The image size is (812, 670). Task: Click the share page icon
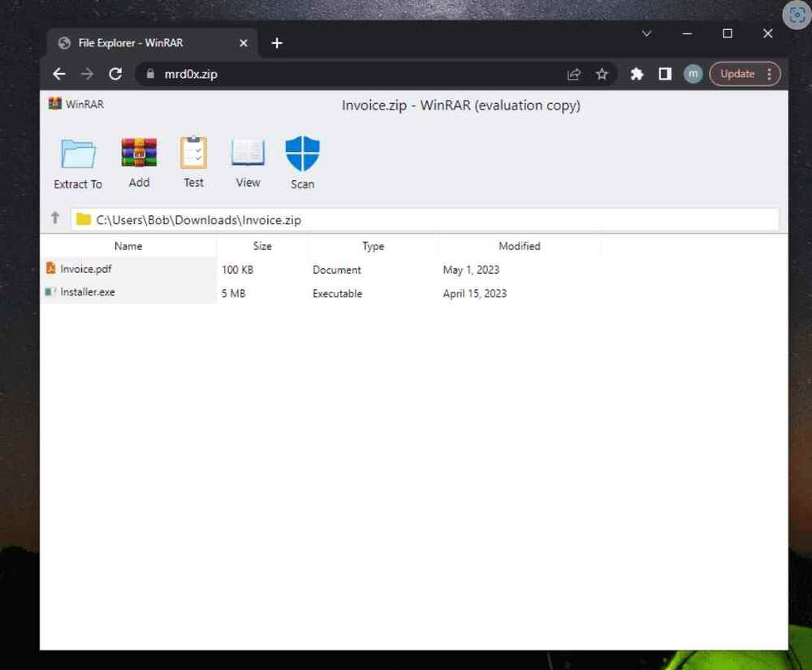574,74
